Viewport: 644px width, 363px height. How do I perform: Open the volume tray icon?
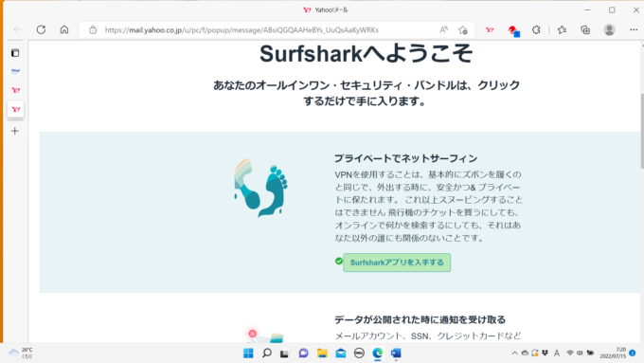[x=580, y=353]
